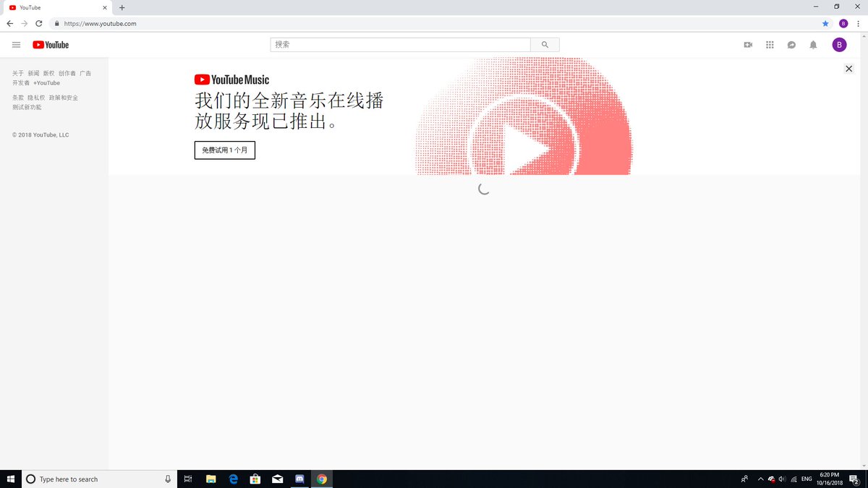Open the 开发者 footer link
The height and width of the screenshot is (488, 868).
pos(21,83)
